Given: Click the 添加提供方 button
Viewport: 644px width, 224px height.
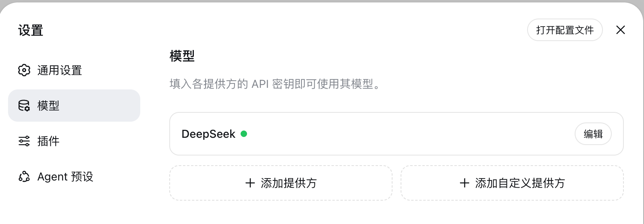Looking at the screenshot, I should click(281, 183).
